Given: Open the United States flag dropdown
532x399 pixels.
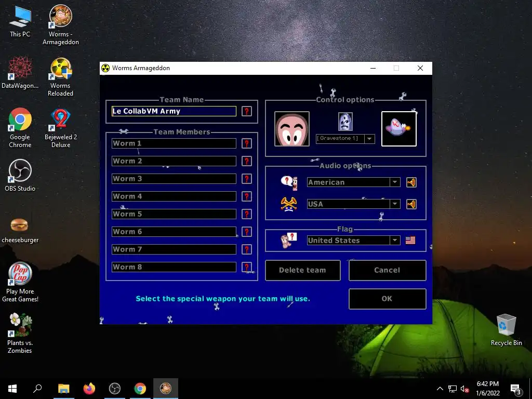Looking at the screenshot, I should [x=395, y=240].
